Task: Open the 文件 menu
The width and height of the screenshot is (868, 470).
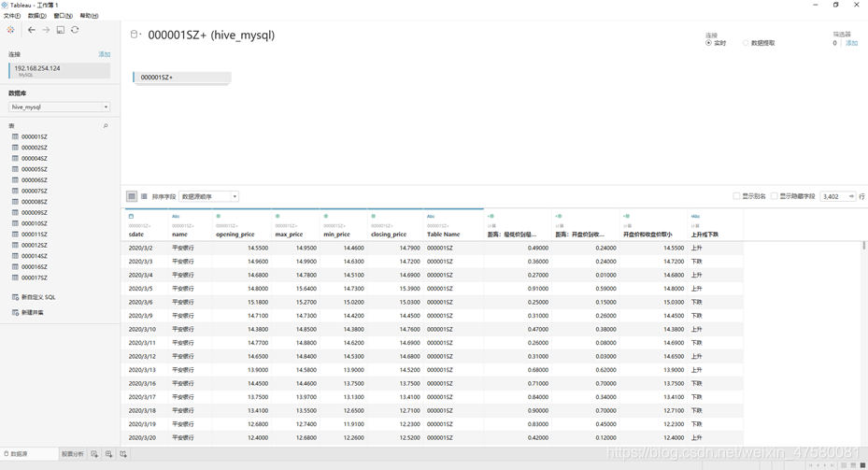Action: 11,16
